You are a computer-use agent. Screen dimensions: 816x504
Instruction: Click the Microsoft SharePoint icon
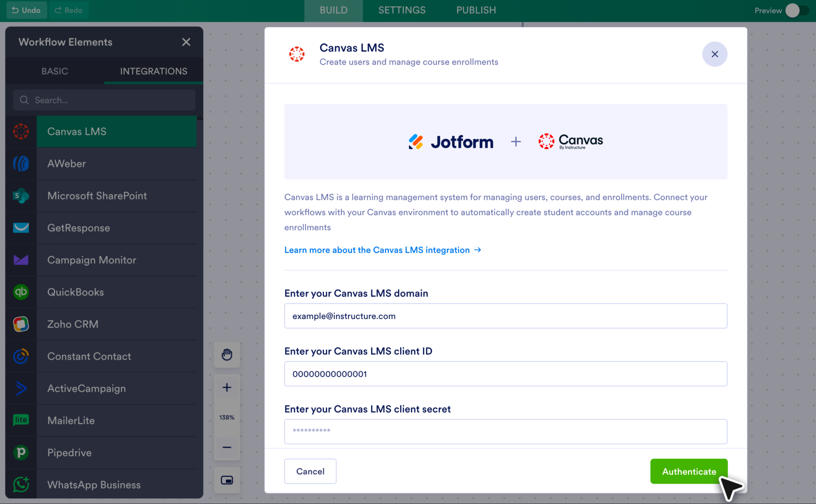point(21,196)
